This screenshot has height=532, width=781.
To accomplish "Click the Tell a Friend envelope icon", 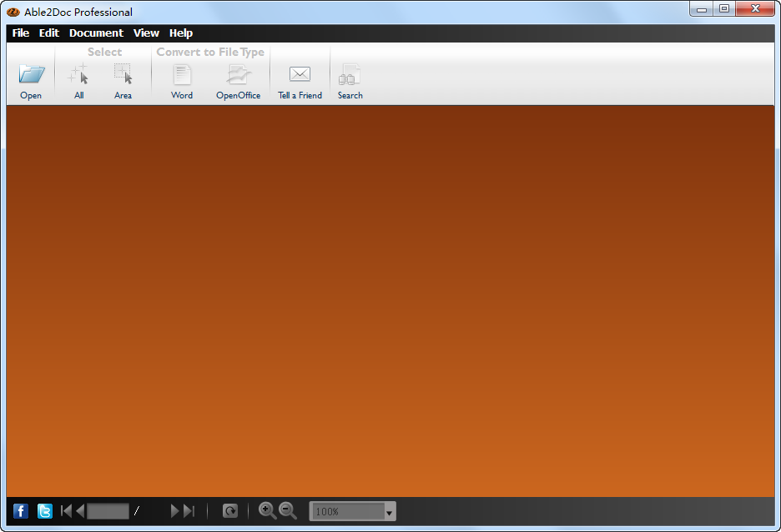I will tap(300, 74).
